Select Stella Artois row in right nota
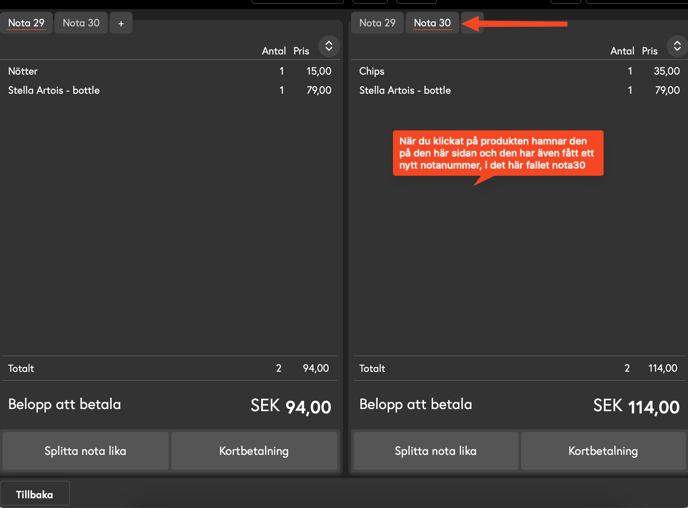Image resolution: width=688 pixels, height=508 pixels. pos(520,90)
